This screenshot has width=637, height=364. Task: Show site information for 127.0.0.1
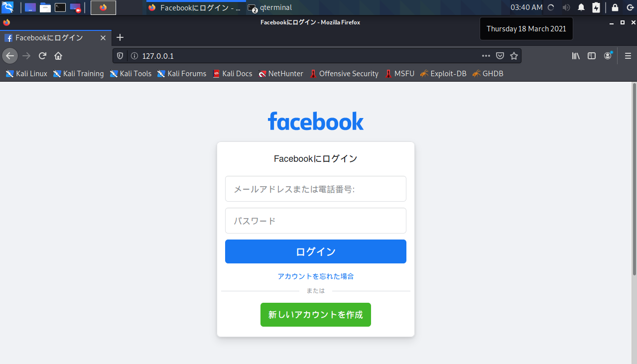point(134,56)
